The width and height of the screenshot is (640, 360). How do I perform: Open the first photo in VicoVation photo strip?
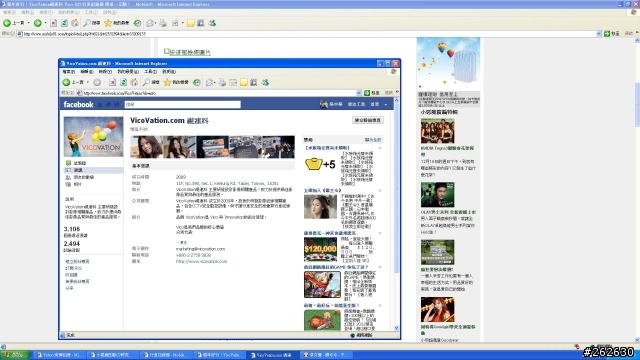click(147, 147)
